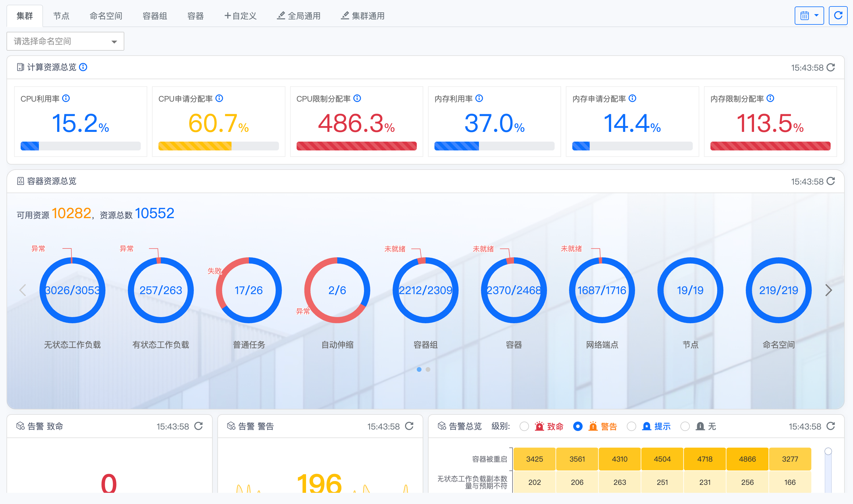Select the 致命 alert level radio

524,426
